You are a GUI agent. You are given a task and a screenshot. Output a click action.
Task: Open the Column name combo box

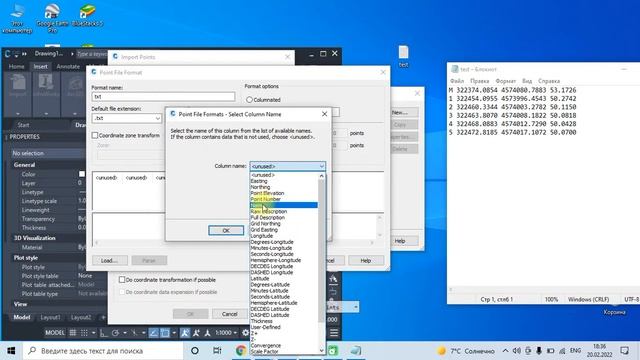click(x=287, y=166)
